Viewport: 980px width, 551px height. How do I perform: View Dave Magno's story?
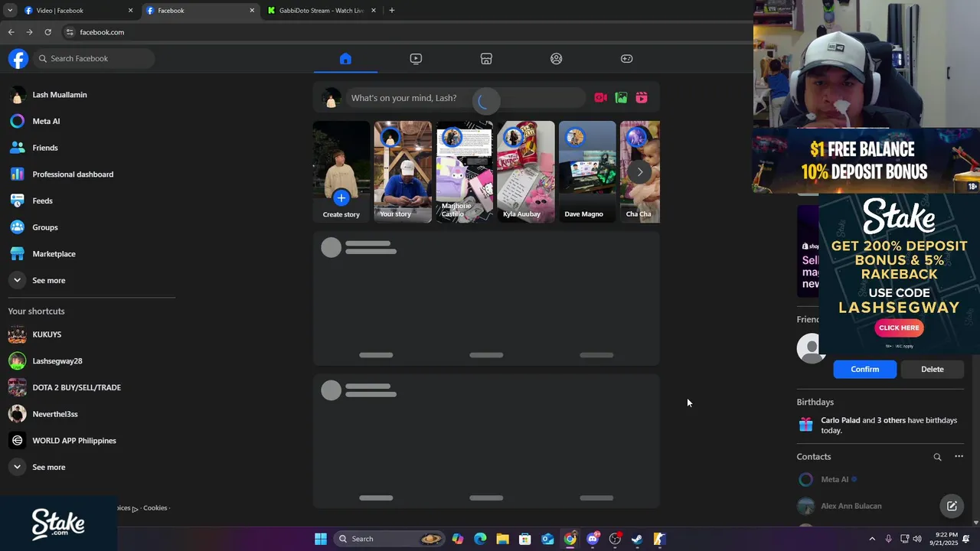pos(587,171)
